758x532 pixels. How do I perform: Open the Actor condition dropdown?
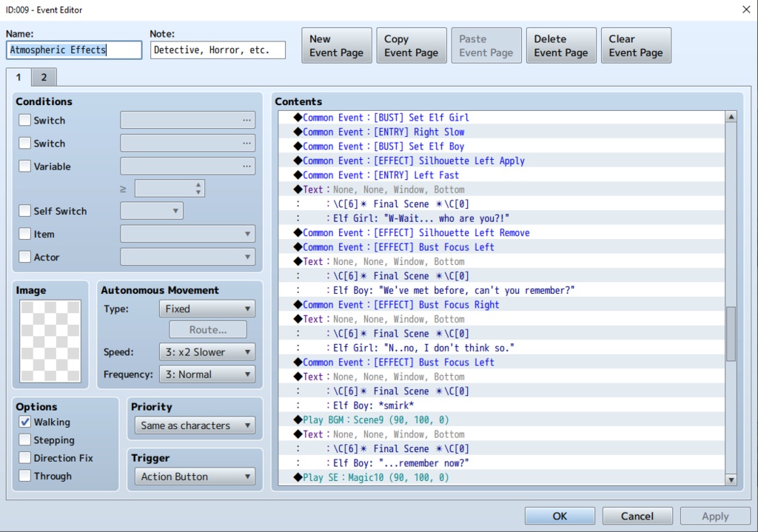point(187,257)
